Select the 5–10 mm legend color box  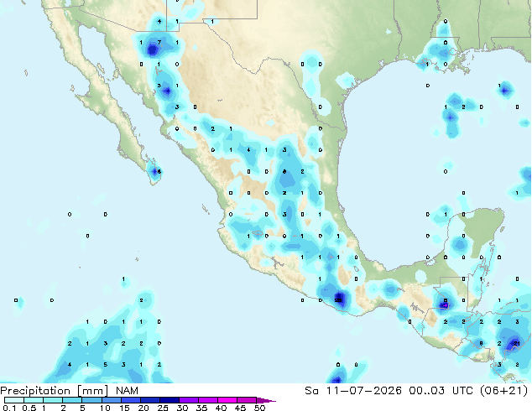click(91, 400)
